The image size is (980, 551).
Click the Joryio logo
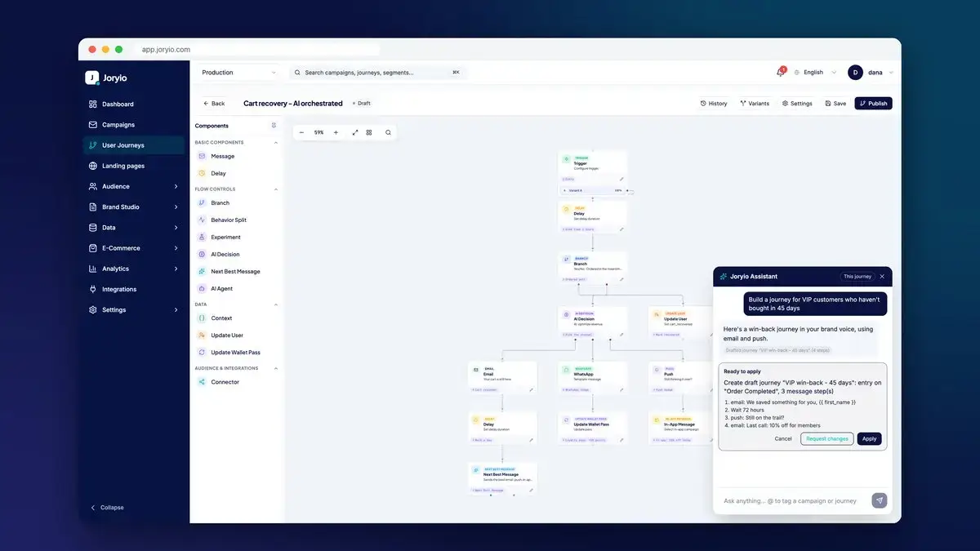tap(106, 78)
